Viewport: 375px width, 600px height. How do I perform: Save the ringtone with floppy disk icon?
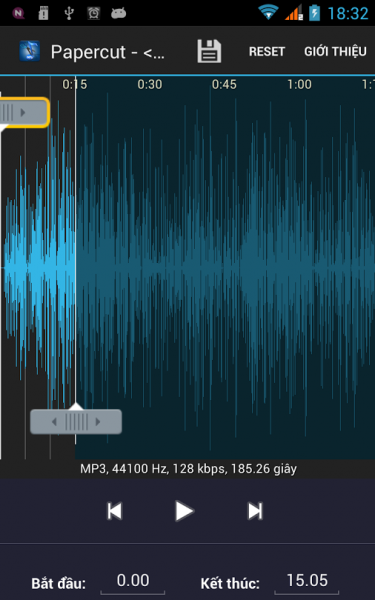tap(209, 51)
